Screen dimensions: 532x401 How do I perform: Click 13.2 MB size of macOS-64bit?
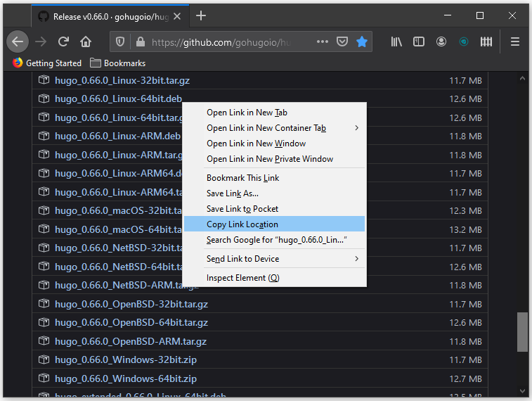point(465,230)
